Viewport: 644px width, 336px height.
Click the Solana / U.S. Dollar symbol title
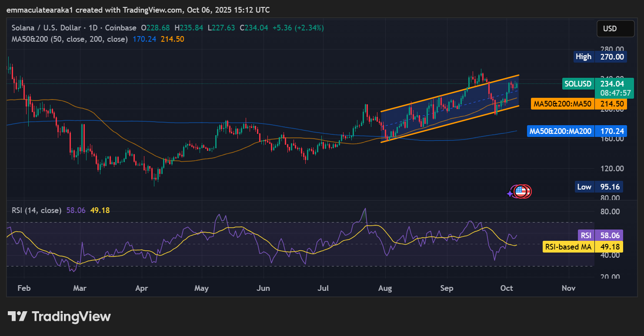[46, 28]
